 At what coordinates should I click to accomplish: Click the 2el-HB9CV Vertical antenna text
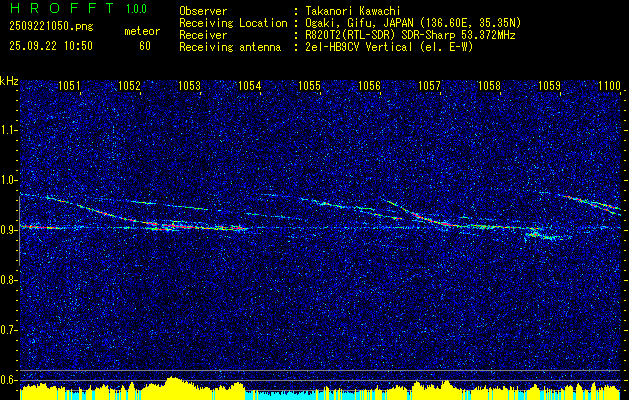[389, 47]
